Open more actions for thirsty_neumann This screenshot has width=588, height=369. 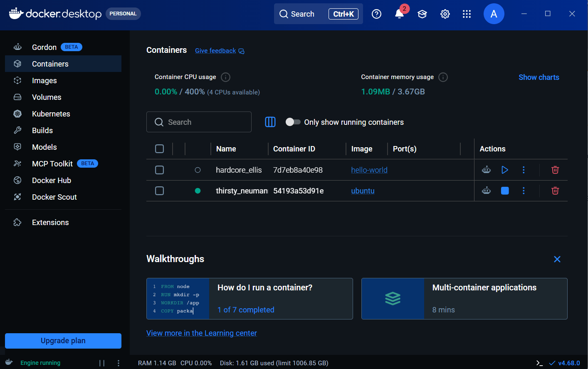coord(524,191)
